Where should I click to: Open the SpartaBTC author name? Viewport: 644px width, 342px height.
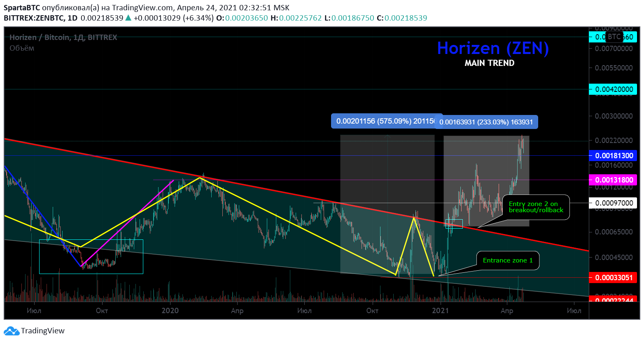point(22,8)
